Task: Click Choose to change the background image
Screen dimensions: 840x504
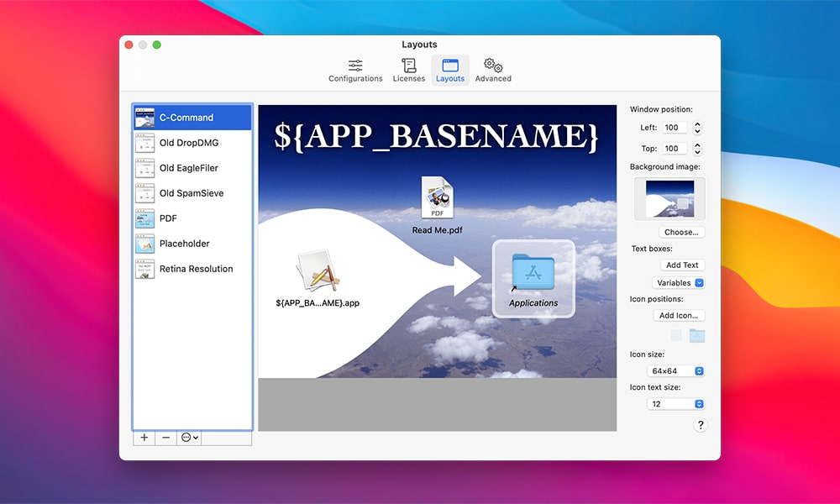Action: tap(681, 232)
